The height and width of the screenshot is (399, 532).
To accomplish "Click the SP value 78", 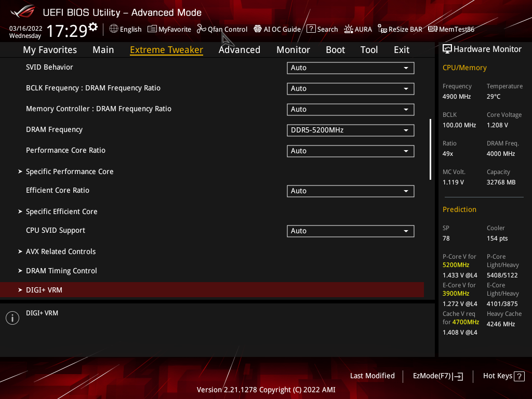I will (x=446, y=238).
